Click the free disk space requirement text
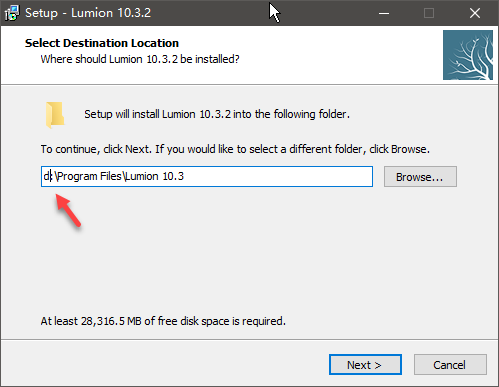499x387 pixels. 163,321
